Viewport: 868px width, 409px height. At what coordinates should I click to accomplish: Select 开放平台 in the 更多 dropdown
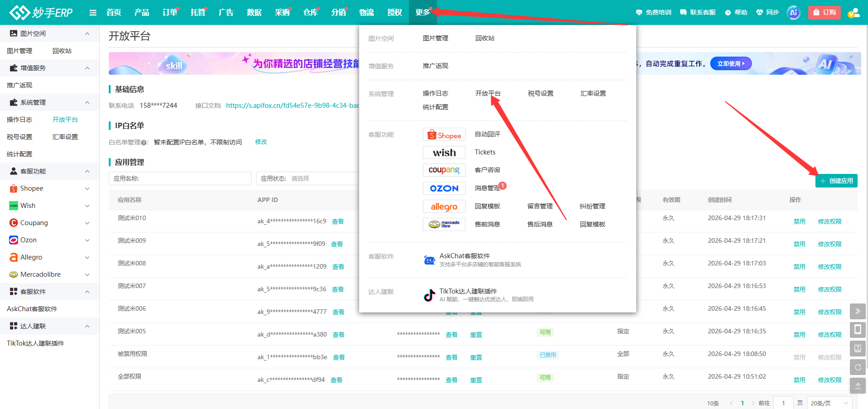pyautogui.click(x=488, y=93)
